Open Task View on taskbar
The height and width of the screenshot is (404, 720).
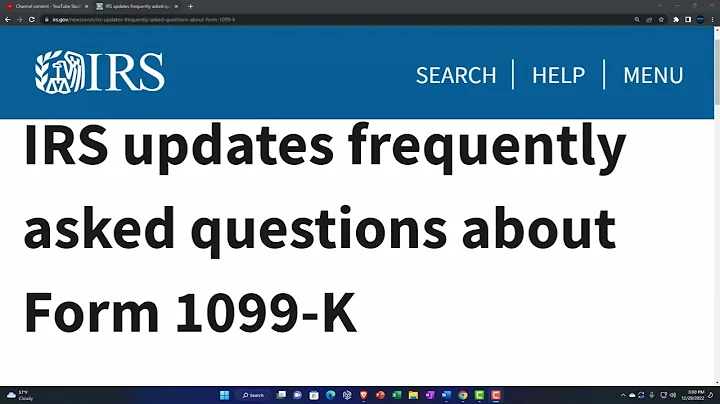pyautogui.click(x=281, y=395)
